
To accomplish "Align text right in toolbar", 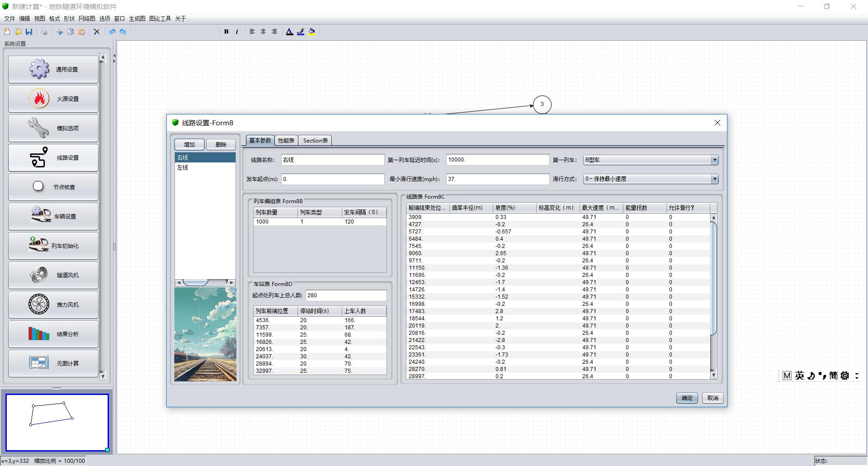I will [x=274, y=32].
